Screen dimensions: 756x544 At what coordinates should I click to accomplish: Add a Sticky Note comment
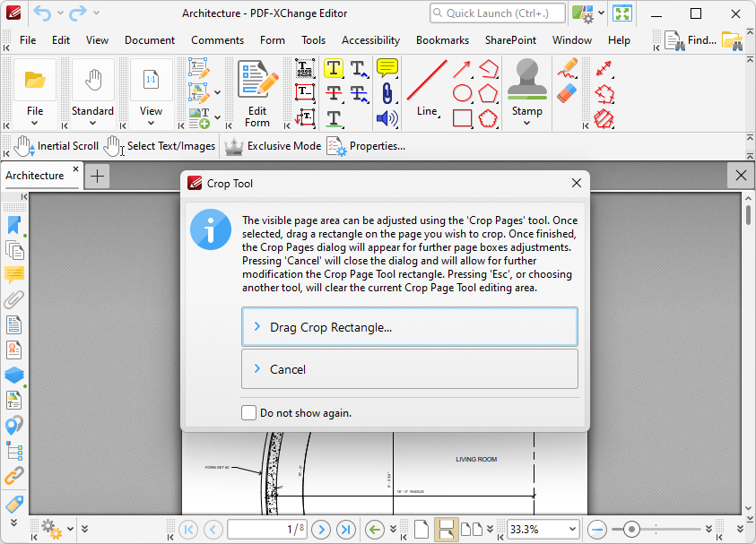387,68
